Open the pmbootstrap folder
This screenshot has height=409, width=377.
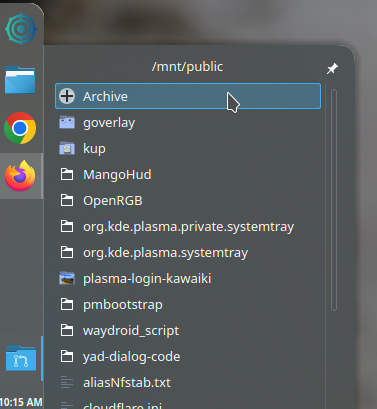(188, 304)
